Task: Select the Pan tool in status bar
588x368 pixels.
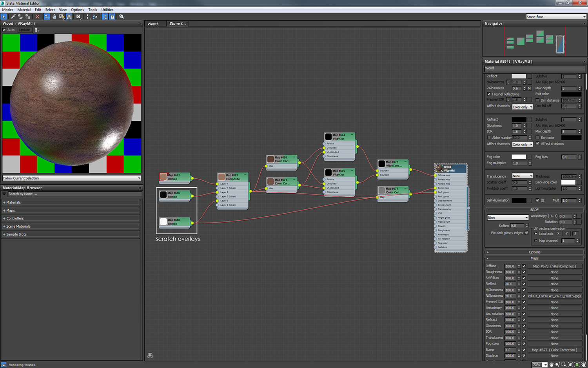Action: [551, 364]
